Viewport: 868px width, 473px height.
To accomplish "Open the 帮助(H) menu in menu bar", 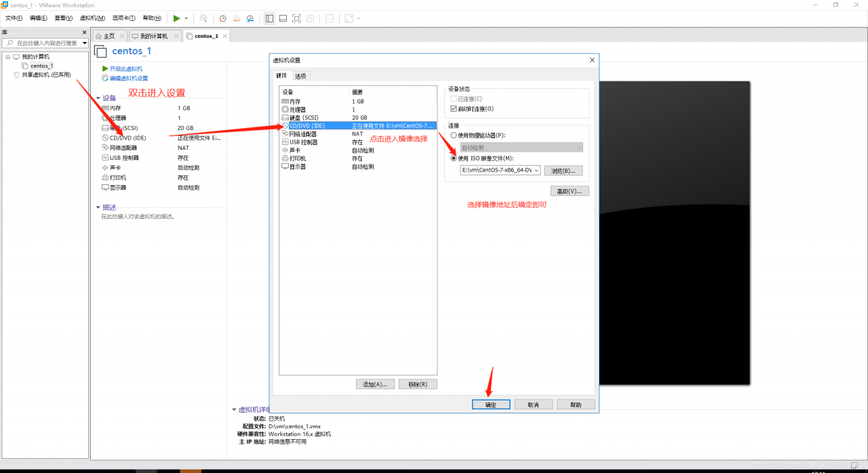I will point(152,18).
